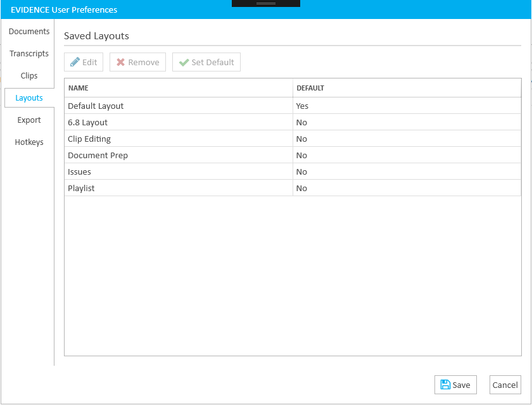532x405 pixels.
Task: Click the floppy disk Save icon
Action: click(445, 385)
